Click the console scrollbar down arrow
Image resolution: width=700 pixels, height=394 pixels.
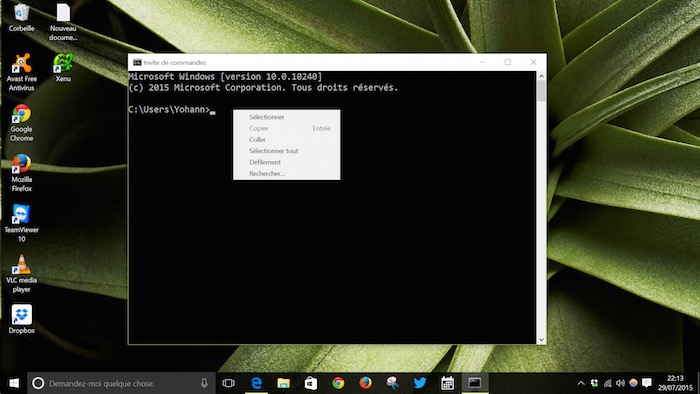[541, 340]
